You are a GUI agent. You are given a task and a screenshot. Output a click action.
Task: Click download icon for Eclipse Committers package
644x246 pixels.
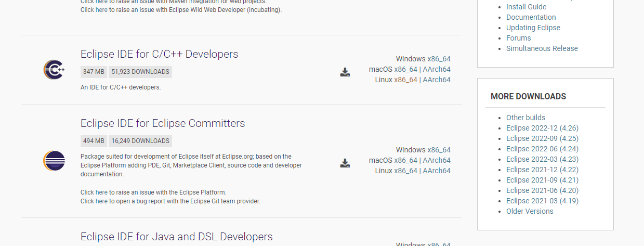[x=345, y=163]
